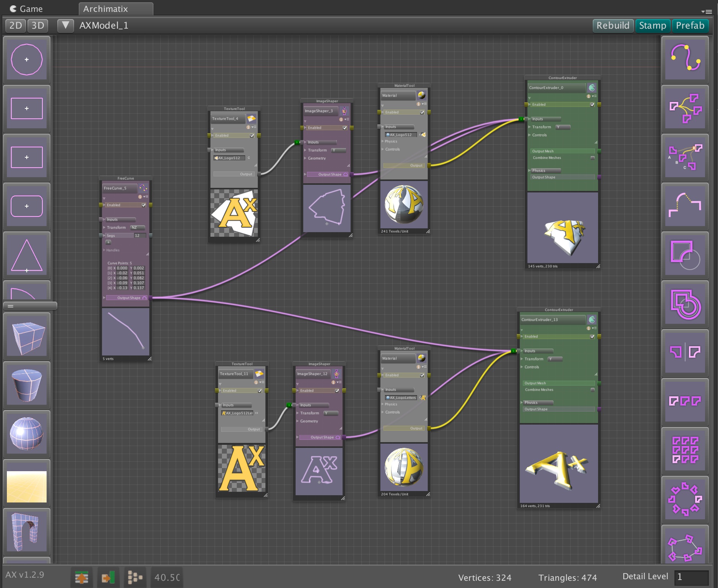Select the square-and-circle shape offset icon

pyautogui.click(x=685, y=255)
